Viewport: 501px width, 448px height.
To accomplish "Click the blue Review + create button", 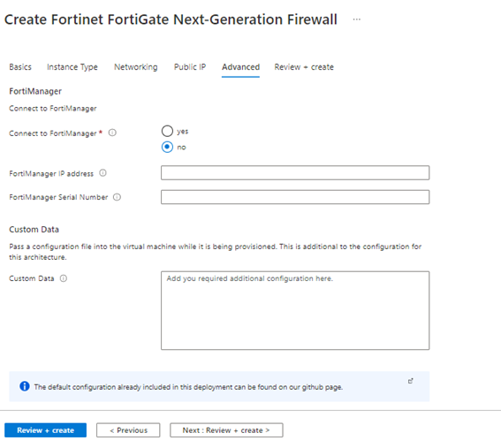I will (x=45, y=430).
